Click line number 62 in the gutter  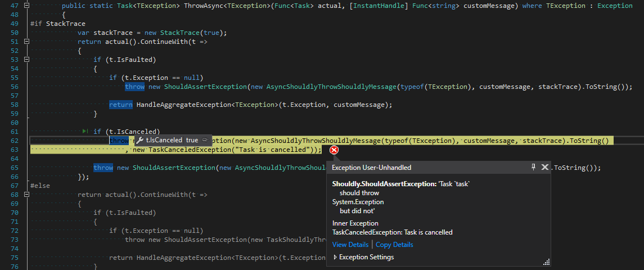(x=15, y=141)
